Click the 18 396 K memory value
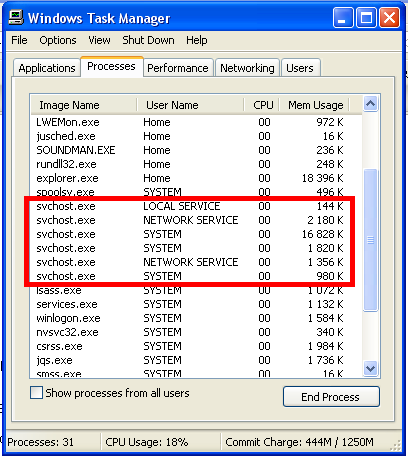408x457 pixels. pos(322,178)
